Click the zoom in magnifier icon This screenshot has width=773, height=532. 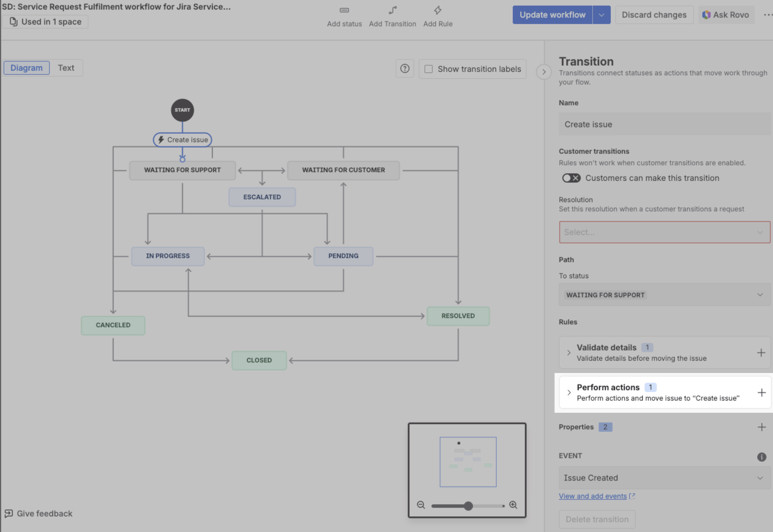click(x=513, y=505)
